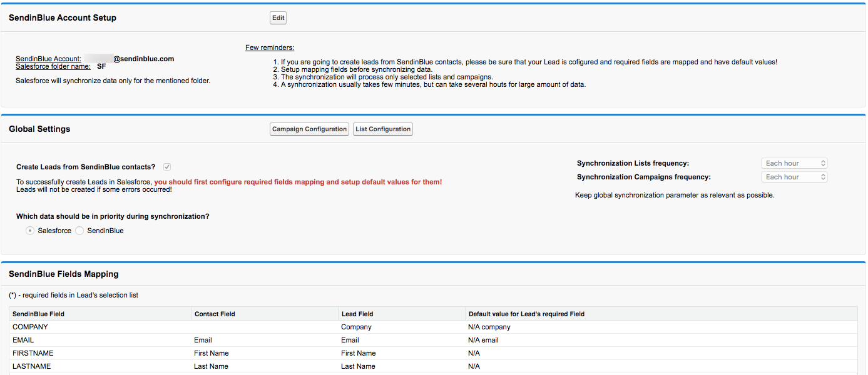Image resolution: width=868 pixels, height=375 pixels.
Task: Select SendinBlue as priority data source
Action: [79, 231]
